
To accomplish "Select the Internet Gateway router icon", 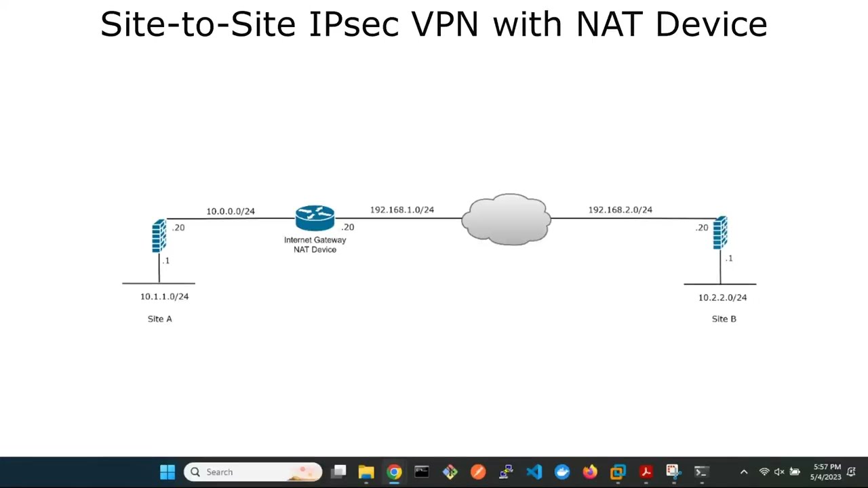I will (x=315, y=218).
